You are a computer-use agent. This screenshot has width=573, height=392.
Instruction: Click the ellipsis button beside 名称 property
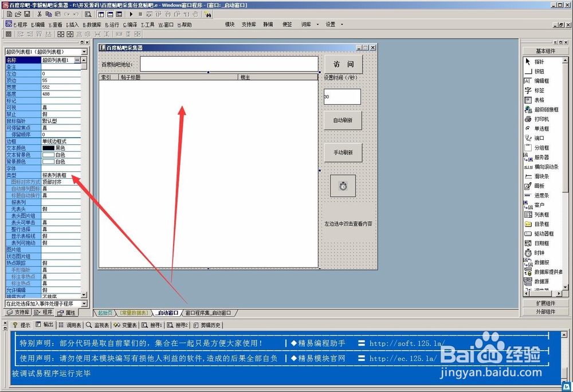click(x=77, y=60)
